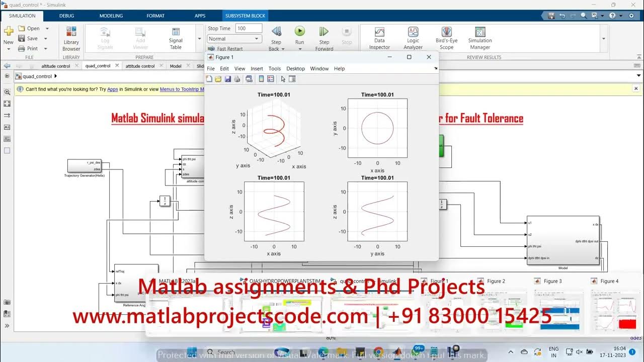
Task: Open the Simulation Manager
Action: pos(480,39)
